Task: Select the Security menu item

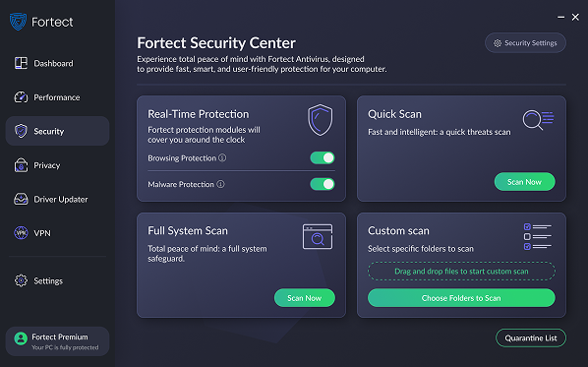Action: pos(57,131)
